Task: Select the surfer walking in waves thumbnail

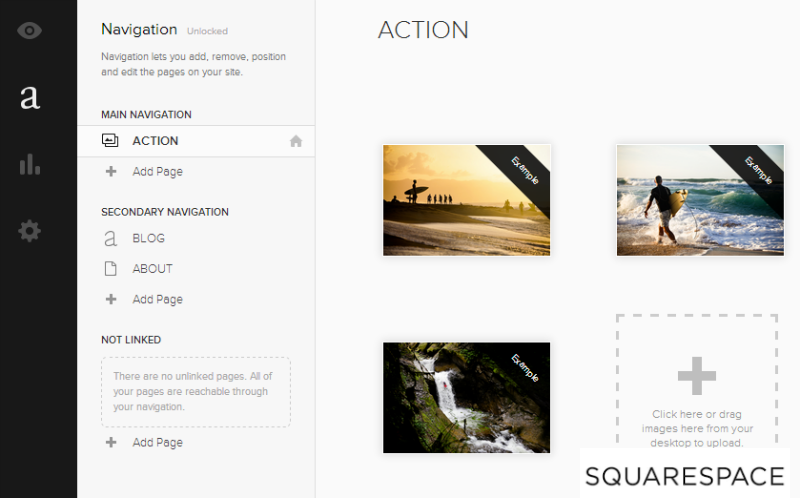Action: (x=699, y=200)
